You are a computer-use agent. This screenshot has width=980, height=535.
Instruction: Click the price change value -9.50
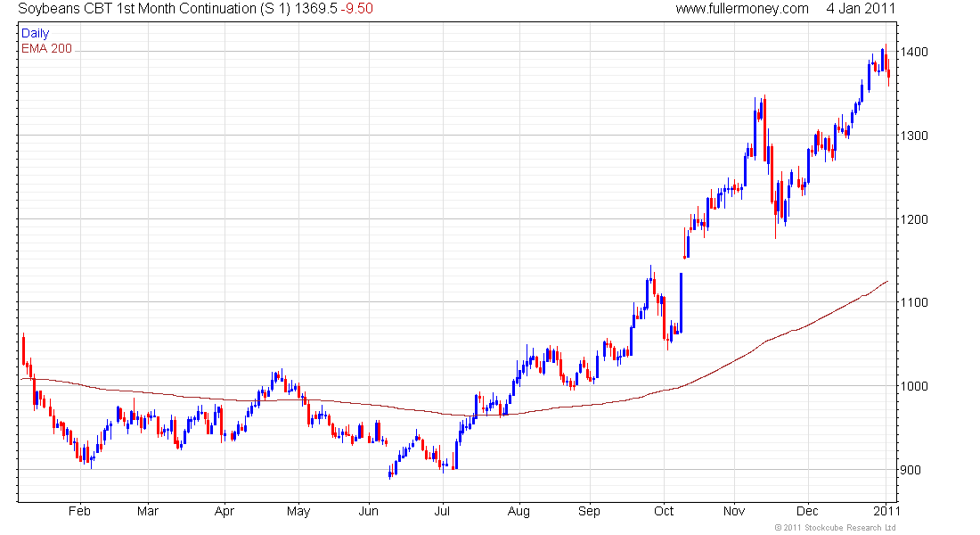pos(357,8)
